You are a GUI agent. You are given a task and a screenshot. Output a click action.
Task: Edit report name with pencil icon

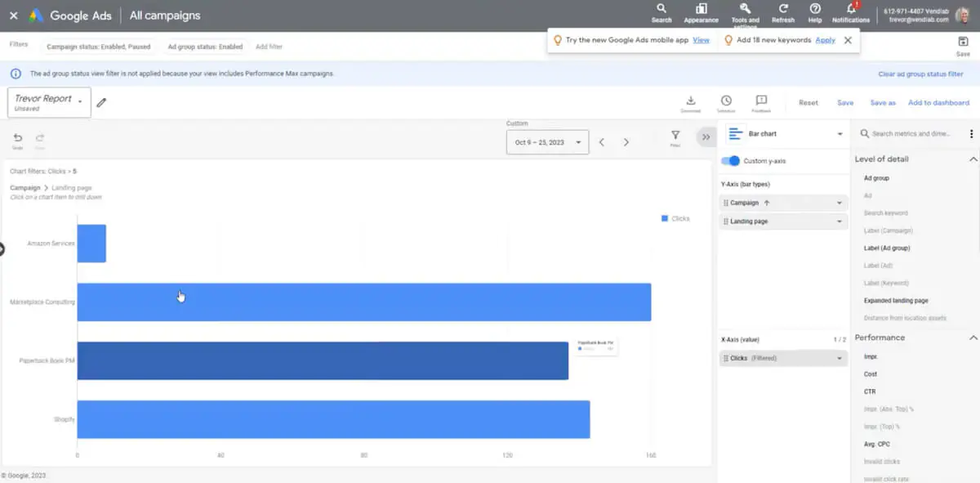(101, 103)
